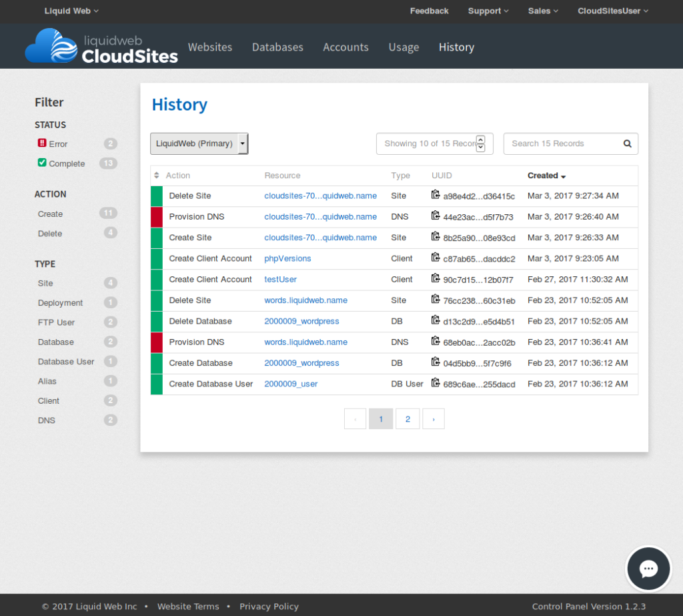Expand the Sales menu
683x616 pixels.
[x=543, y=11]
